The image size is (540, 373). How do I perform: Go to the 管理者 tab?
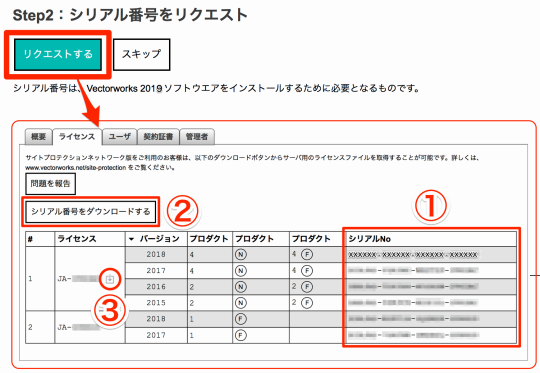pos(197,137)
